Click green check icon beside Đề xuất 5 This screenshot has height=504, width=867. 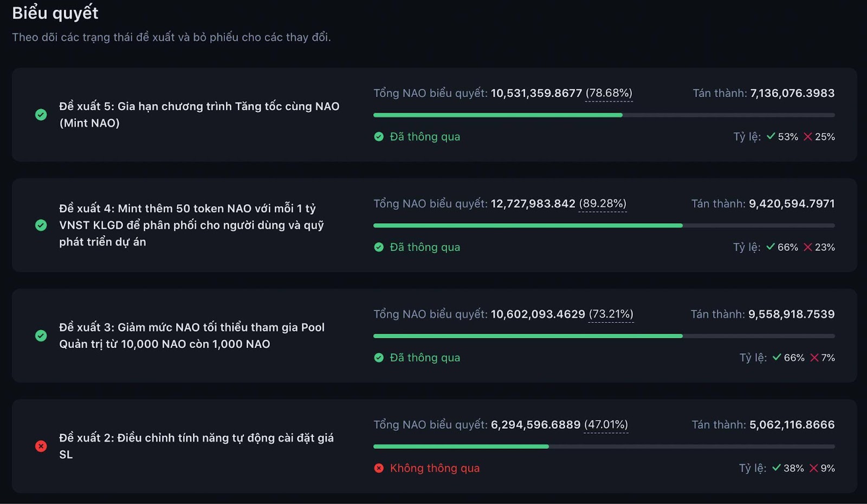coord(41,114)
